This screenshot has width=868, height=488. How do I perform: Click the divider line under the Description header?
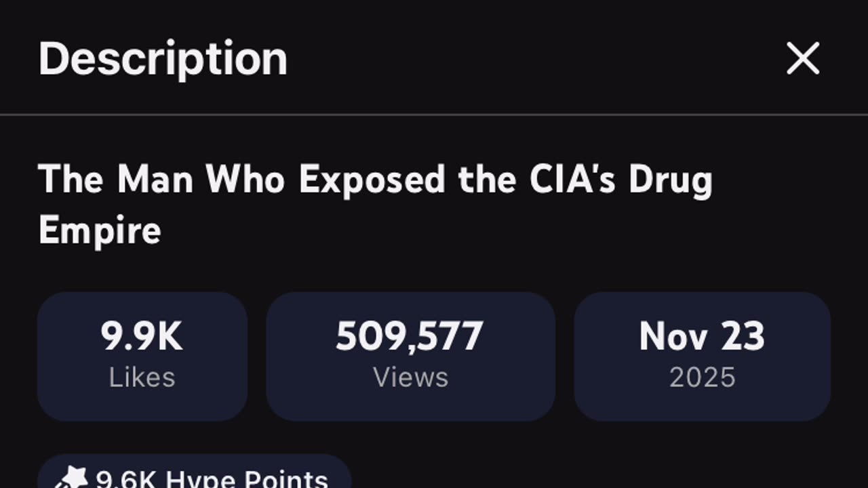(x=434, y=115)
